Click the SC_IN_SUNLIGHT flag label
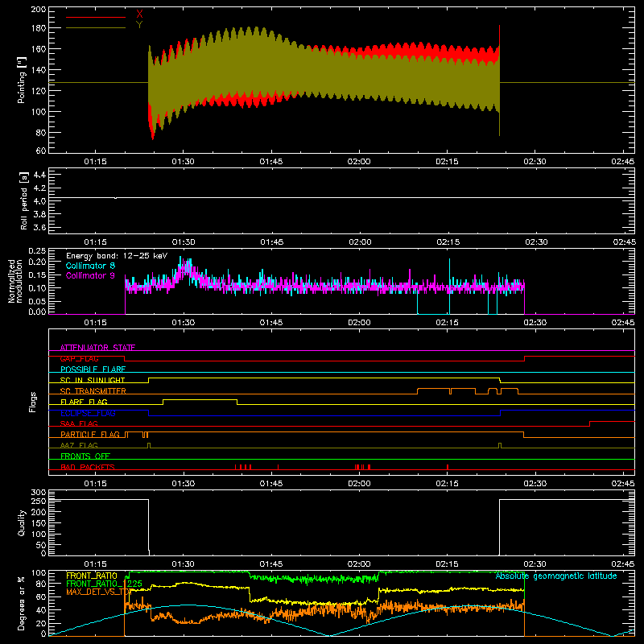This screenshot has height=644, width=644. 93,380
